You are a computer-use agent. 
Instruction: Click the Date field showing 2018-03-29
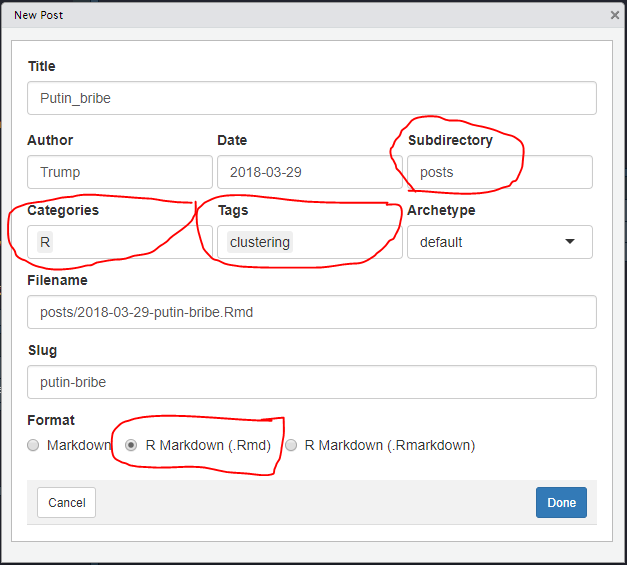[x=310, y=172]
